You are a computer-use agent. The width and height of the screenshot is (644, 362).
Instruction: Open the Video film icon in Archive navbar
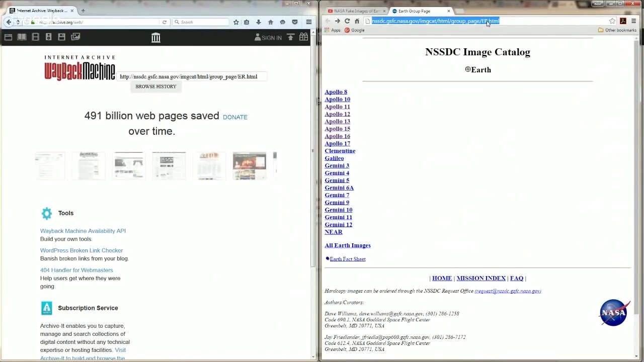pyautogui.click(x=35, y=37)
